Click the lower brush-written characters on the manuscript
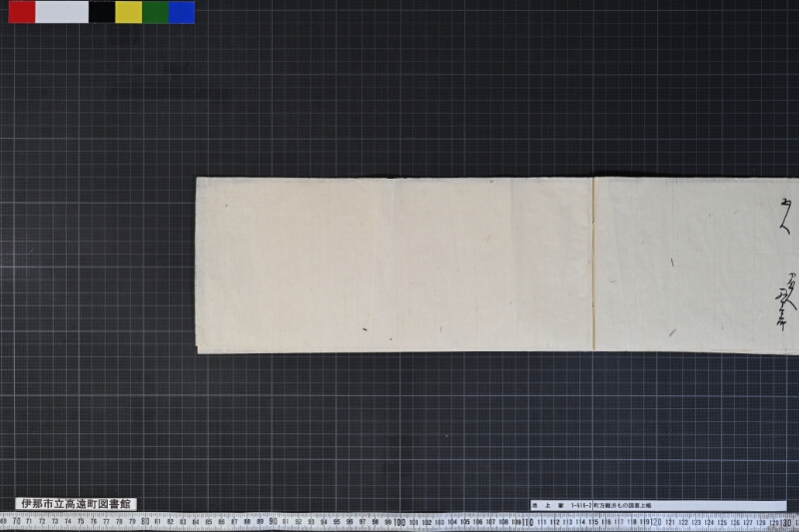This screenshot has width=799, height=532. 784,301
